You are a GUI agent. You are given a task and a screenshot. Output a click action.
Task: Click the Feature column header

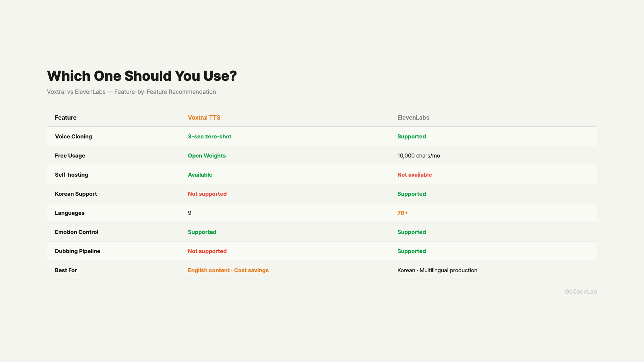point(66,118)
